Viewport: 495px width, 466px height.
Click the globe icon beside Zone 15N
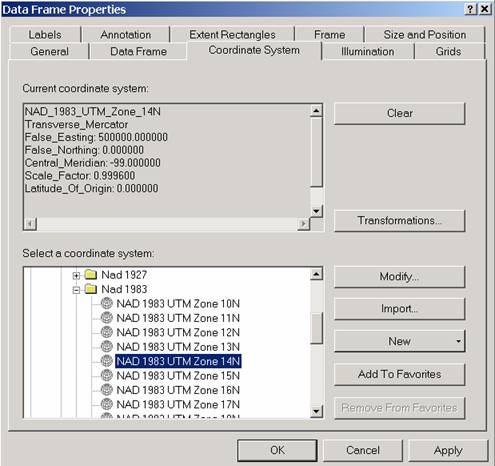click(x=107, y=375)
